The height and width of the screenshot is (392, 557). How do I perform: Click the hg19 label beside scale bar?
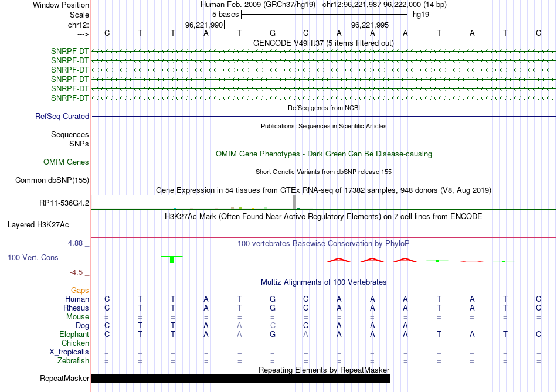click(x=421, y=15)
